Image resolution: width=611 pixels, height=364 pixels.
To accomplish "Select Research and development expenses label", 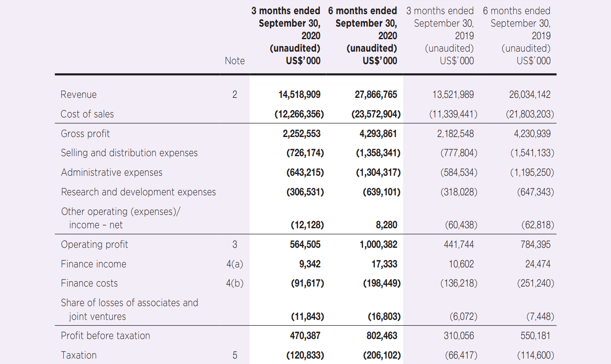I will point(138,192).
